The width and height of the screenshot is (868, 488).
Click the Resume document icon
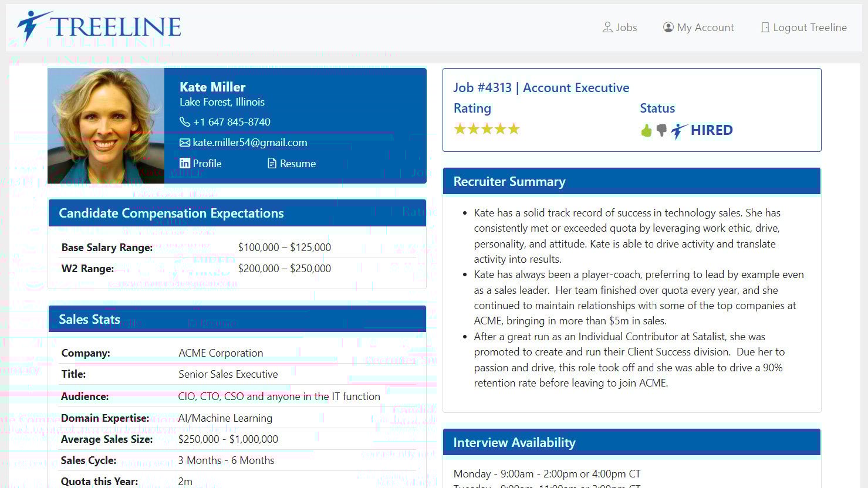pyautogui.click(x=272, y=163)
